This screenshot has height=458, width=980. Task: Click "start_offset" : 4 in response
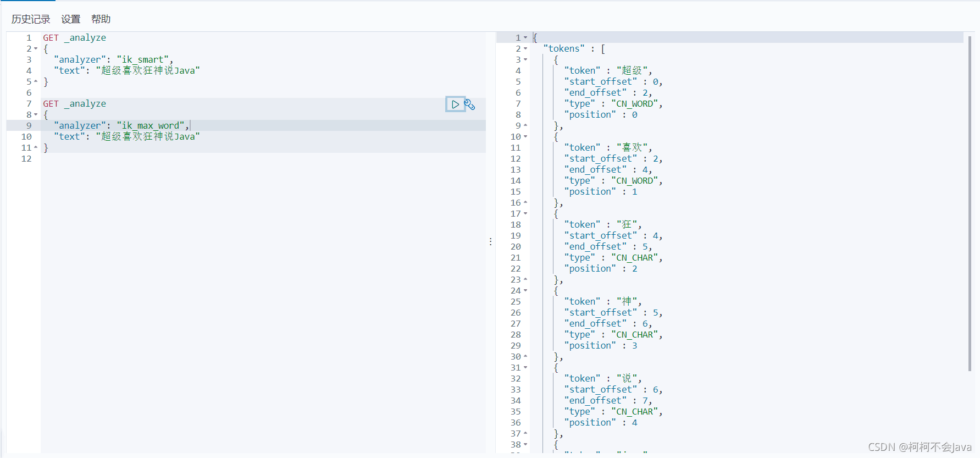[613, 236]
